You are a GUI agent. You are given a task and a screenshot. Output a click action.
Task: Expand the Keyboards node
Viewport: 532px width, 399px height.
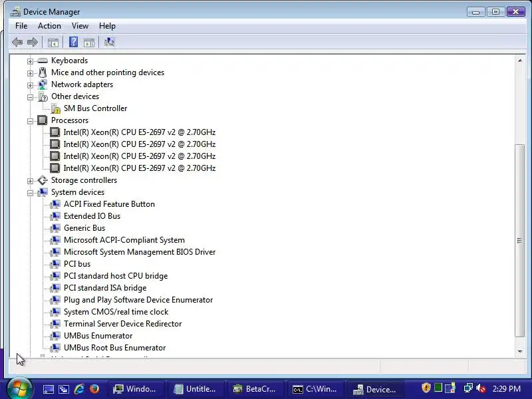30,61
